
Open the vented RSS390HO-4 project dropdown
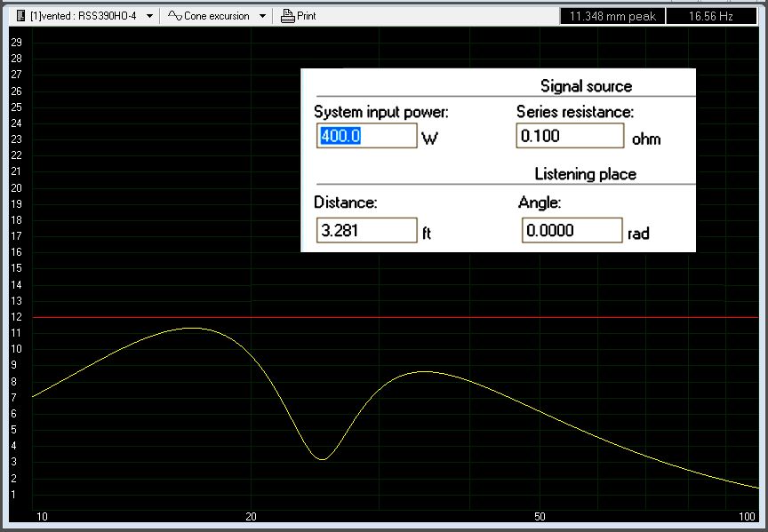150,16
